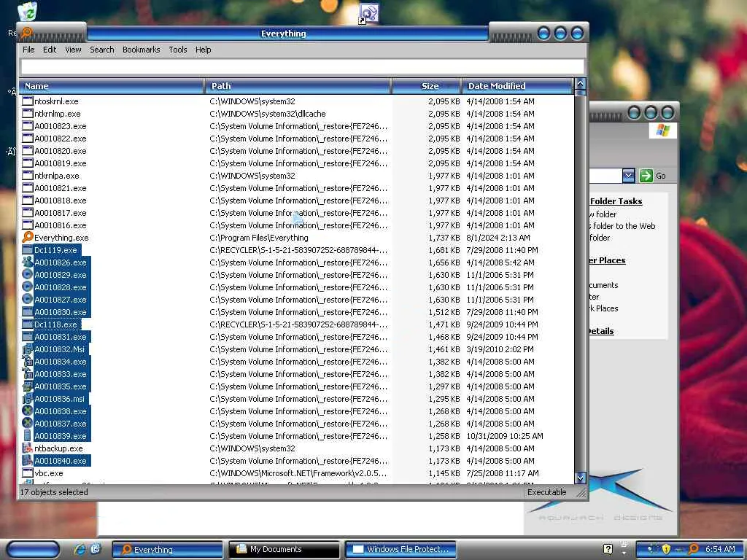747x560 pixels.
Task: Open the Bookmarks menu
Action: click(141, 50)
